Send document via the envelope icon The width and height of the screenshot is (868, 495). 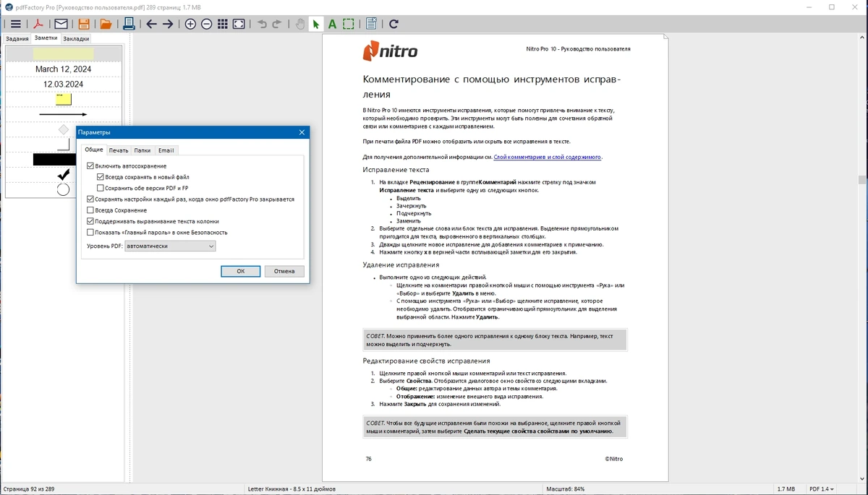(61, 24)
